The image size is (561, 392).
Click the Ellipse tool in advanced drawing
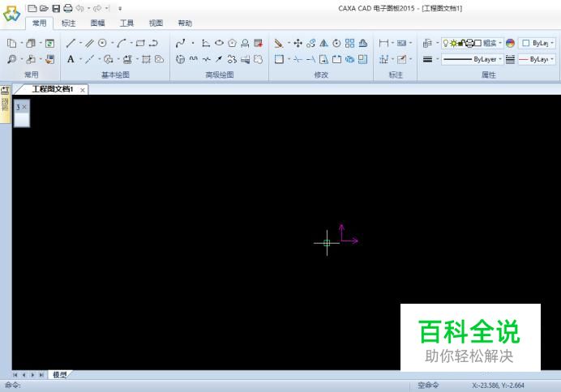pos(219,43)
